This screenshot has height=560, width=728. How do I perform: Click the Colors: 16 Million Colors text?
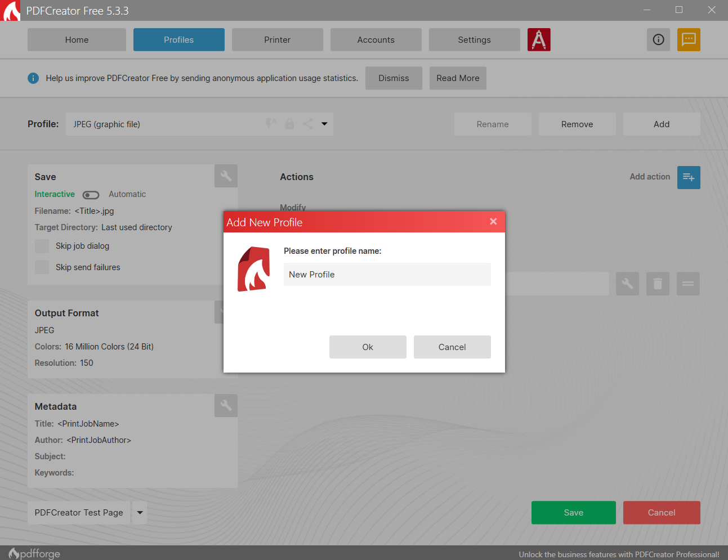pos(94,347)
